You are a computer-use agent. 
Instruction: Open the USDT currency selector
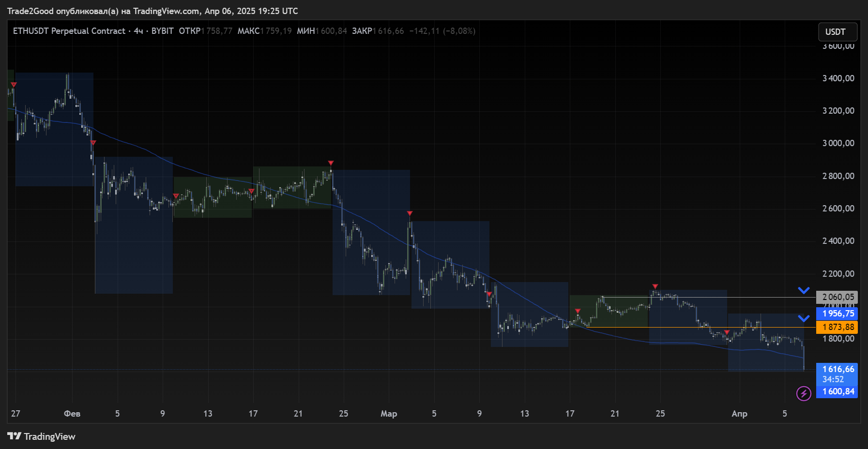(x=837, y=32)
